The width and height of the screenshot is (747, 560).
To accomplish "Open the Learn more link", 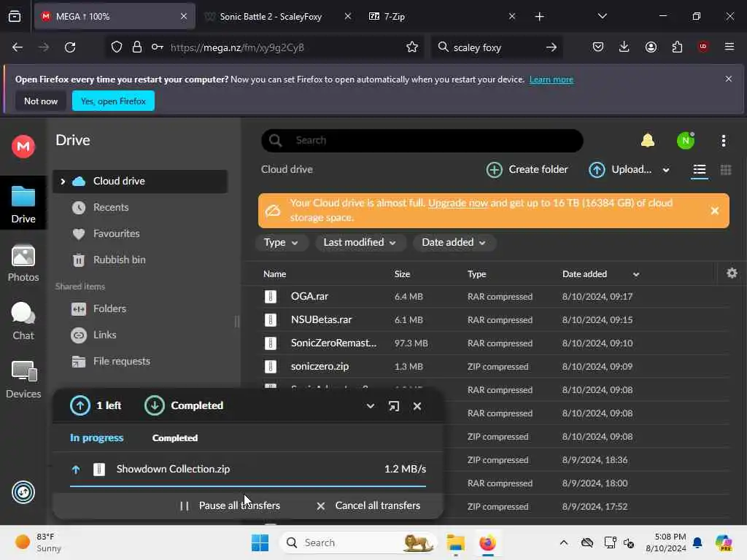I will [x=551, y=79].
